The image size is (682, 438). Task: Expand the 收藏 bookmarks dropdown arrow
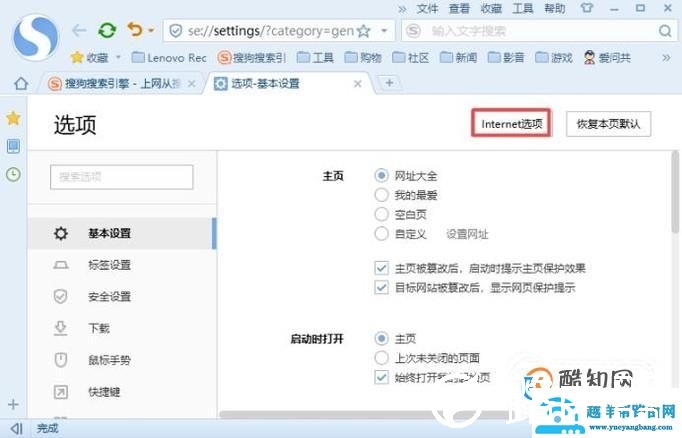pos(118,57)
